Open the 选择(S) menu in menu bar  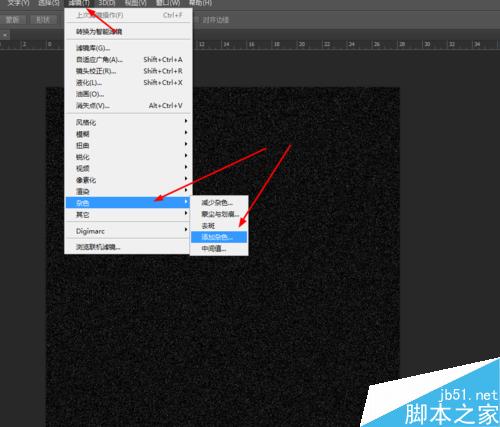pos(49,3)
